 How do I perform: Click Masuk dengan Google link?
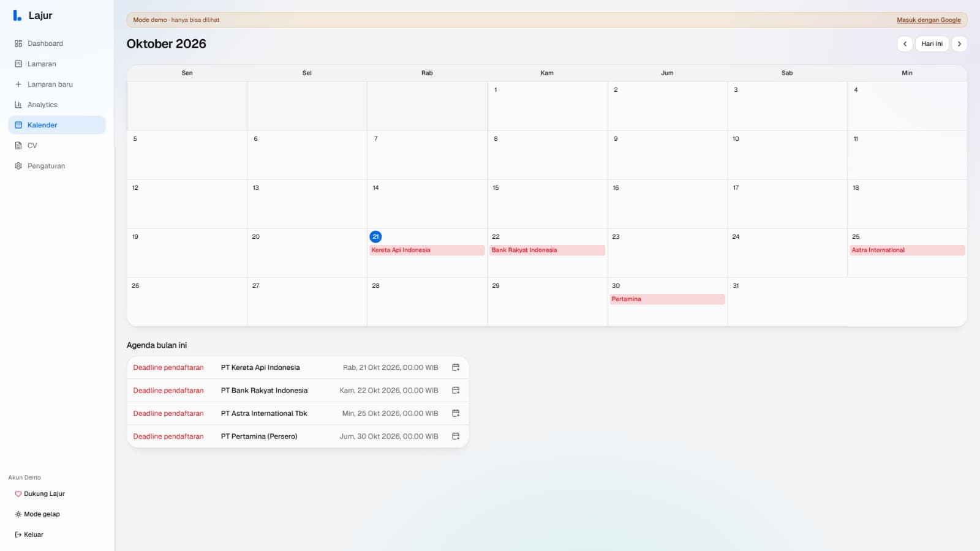929,20
